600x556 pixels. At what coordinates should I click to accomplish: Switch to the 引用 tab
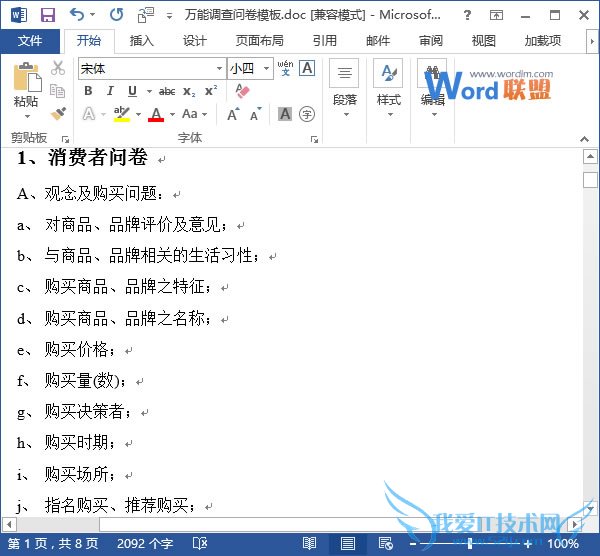click(x=324, y=41)
